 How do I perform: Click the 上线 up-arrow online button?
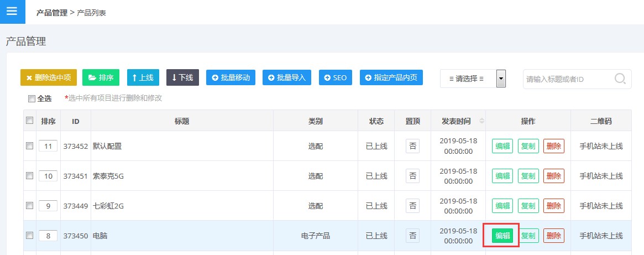coord(143,78)
